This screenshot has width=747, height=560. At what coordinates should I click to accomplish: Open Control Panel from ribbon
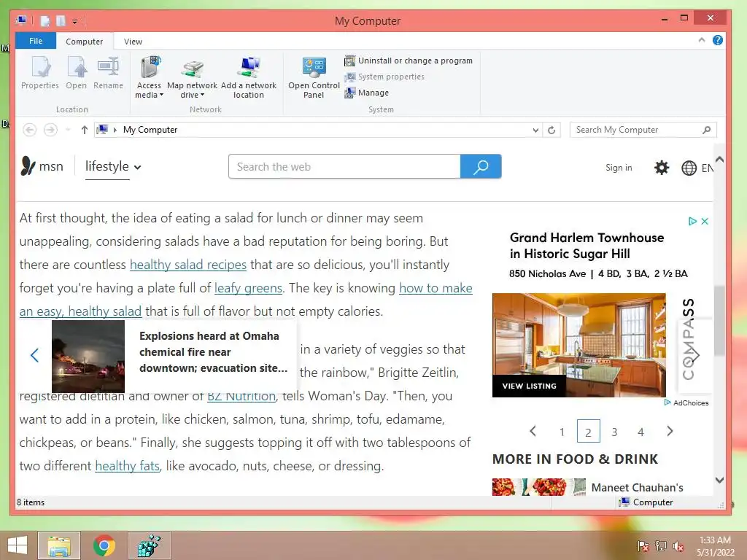point(314,77)
